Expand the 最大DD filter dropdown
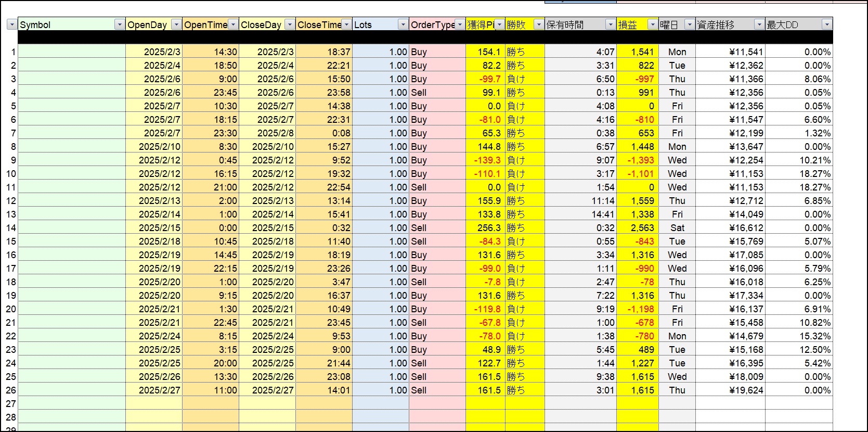 click(826, 24)
